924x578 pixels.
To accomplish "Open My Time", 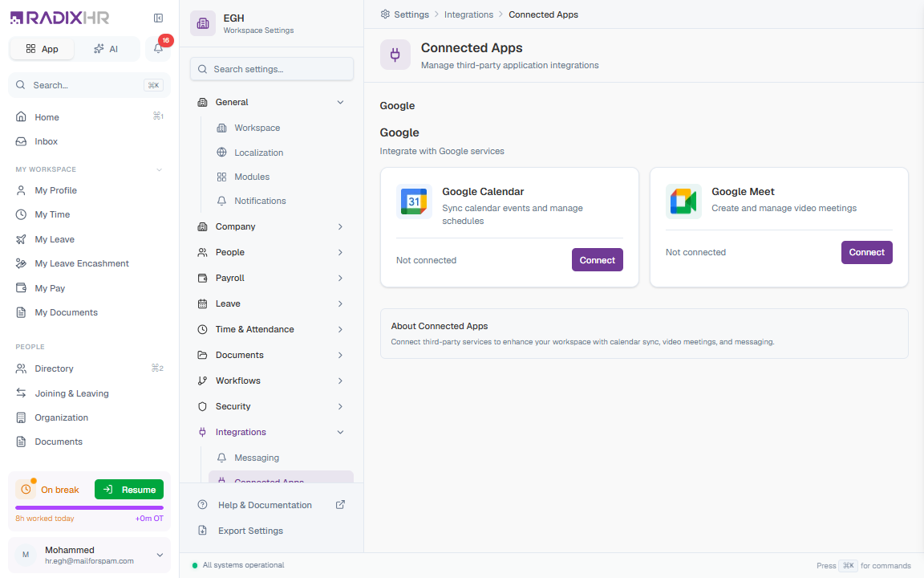I will click(x=90, y=214).
